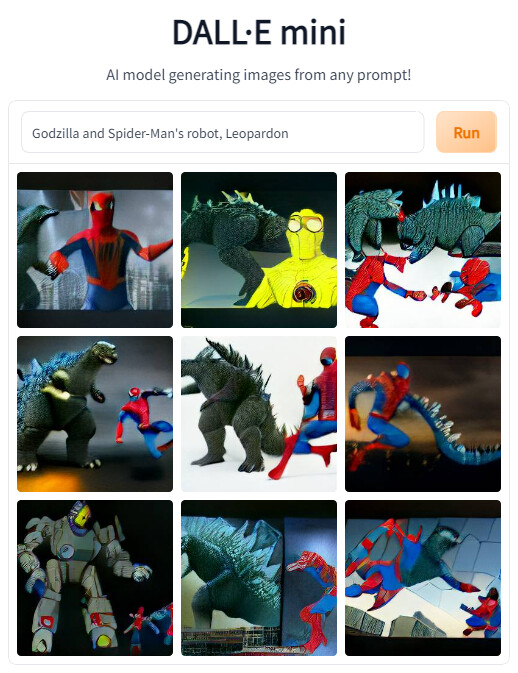Open the Godzilla beside red Spider-Man panel image
Viewport: 518px width, 673px height.
[x=259, y=578]
